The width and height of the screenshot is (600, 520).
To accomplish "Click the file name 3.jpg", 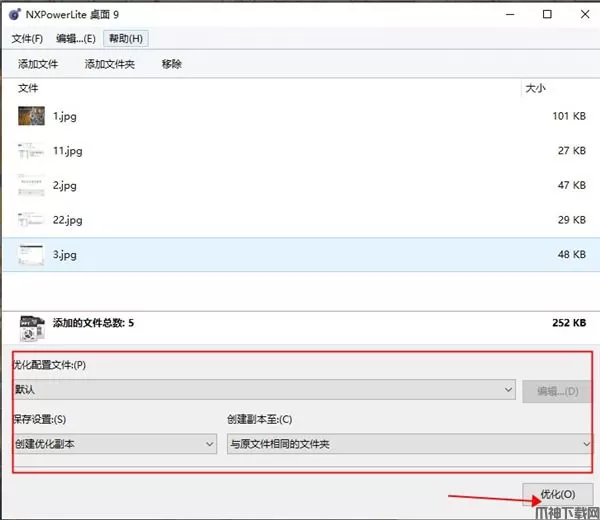I will click(65, 254).
